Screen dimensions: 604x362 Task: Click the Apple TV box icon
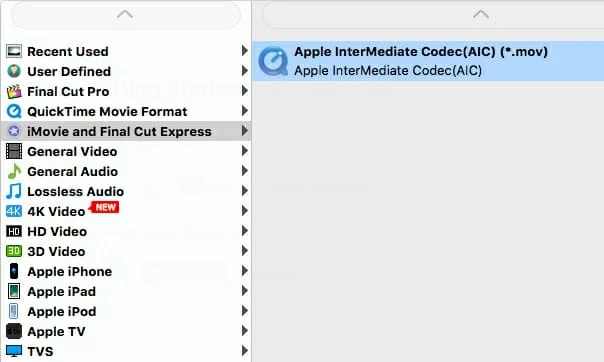[14, 332]
